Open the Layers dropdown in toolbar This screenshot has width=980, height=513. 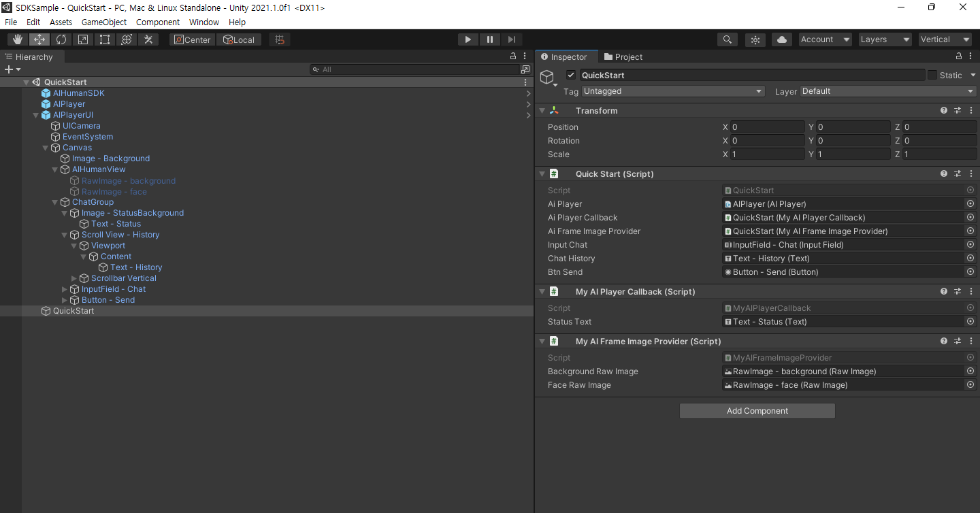[x=885, y=39]
